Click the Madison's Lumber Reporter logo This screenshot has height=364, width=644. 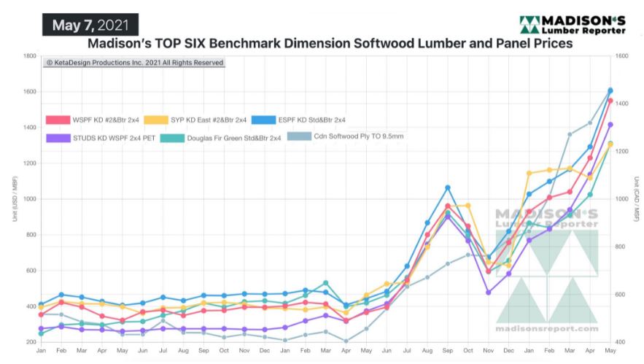click(x=573, y=25)
